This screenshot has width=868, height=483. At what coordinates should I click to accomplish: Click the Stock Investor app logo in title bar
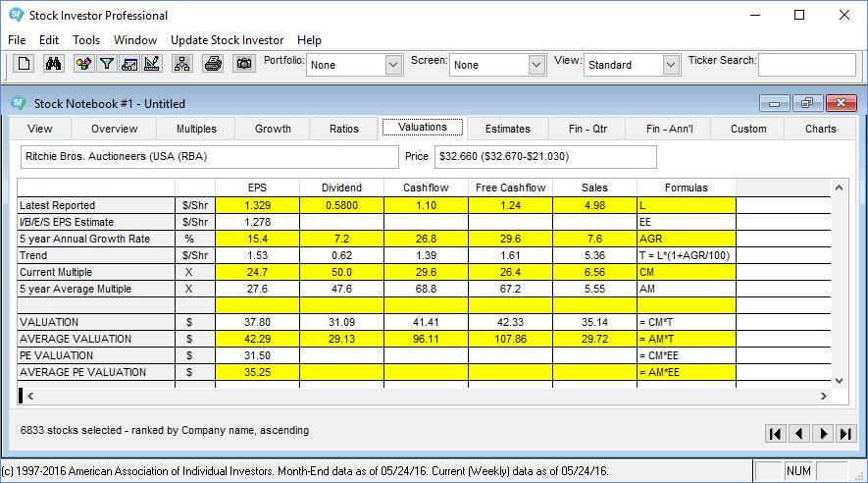pos(16,15)
